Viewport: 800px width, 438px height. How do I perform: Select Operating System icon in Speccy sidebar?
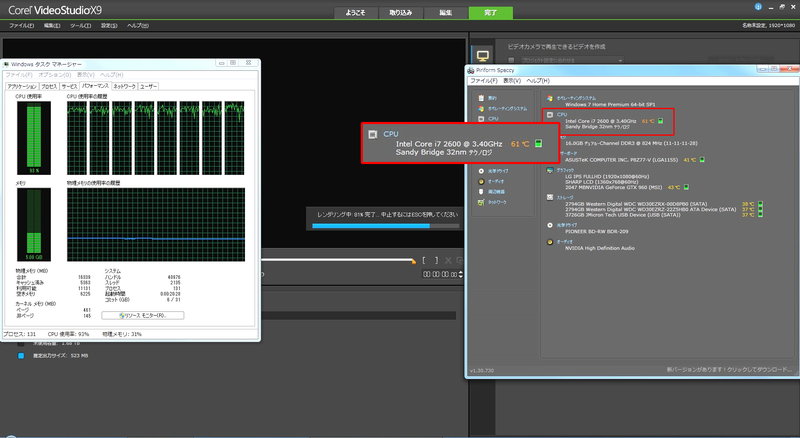[481, 108]
